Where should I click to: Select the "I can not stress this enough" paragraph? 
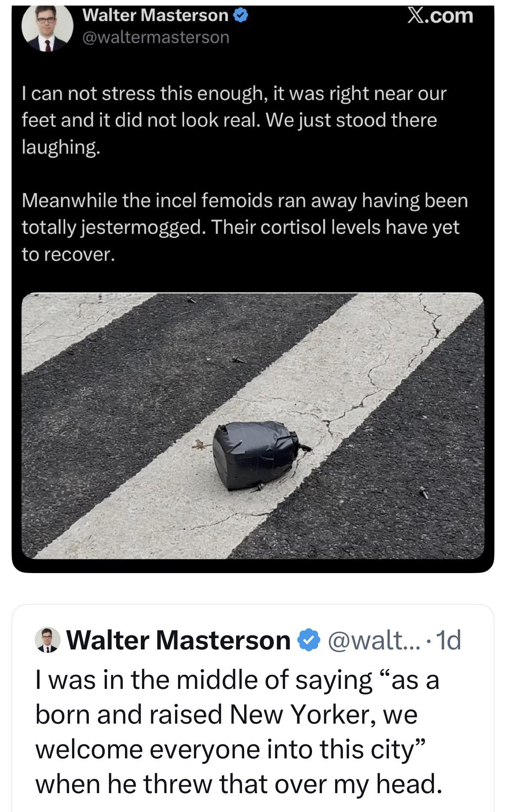[x=234, y=120]
